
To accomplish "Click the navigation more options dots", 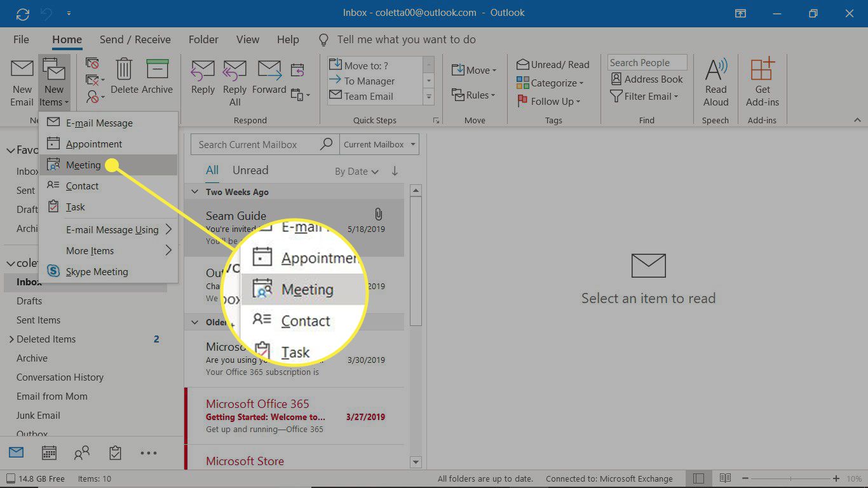I will (x=148, y=453).
